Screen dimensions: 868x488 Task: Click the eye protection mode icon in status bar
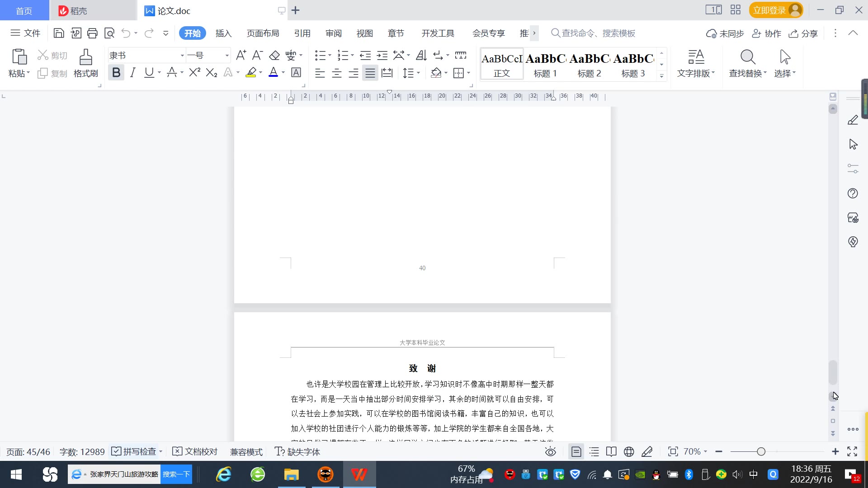(x=550, y=451)
